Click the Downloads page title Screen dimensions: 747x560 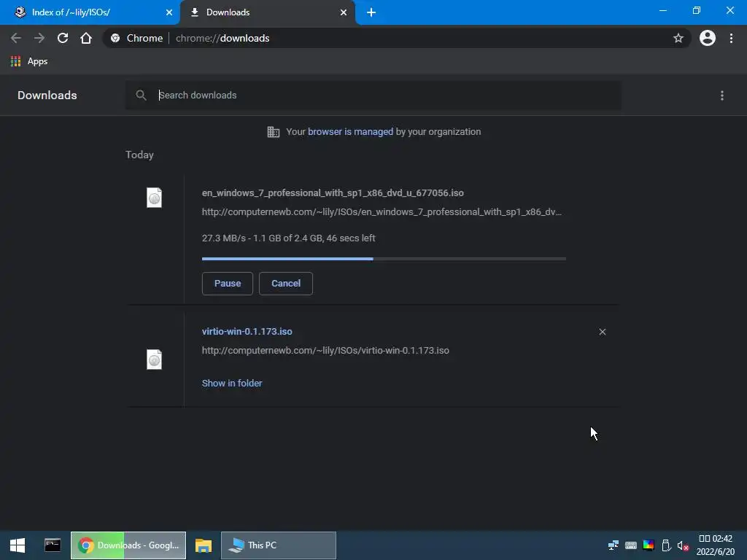47,96
